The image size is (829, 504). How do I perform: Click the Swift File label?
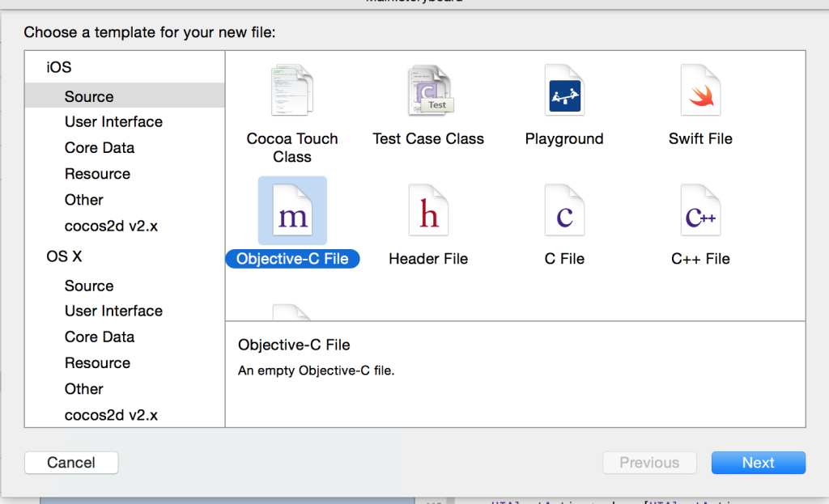700,138
